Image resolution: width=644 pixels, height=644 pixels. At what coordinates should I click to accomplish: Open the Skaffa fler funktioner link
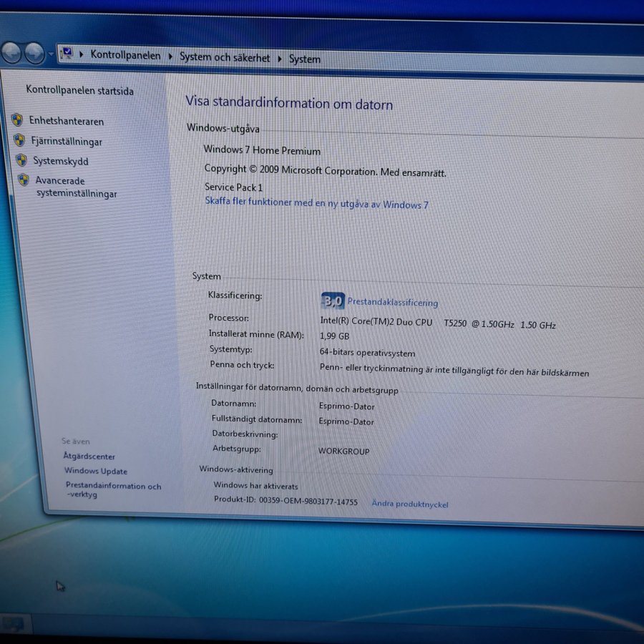coord(316,203)
